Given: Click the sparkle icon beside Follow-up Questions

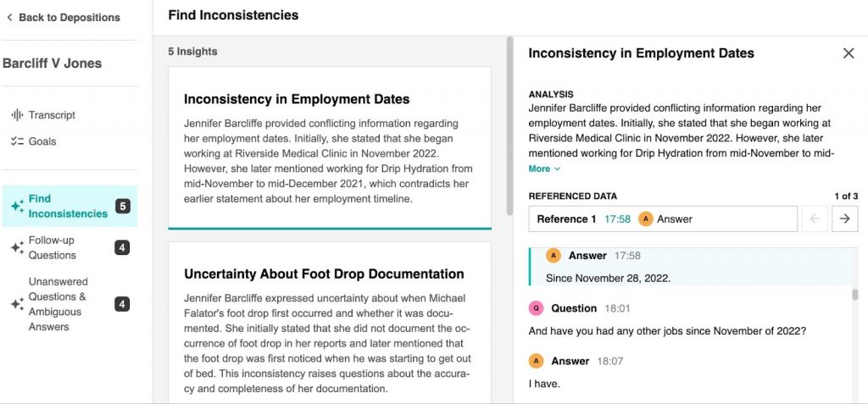Looking at the screenshot, I should click(16, 247).
